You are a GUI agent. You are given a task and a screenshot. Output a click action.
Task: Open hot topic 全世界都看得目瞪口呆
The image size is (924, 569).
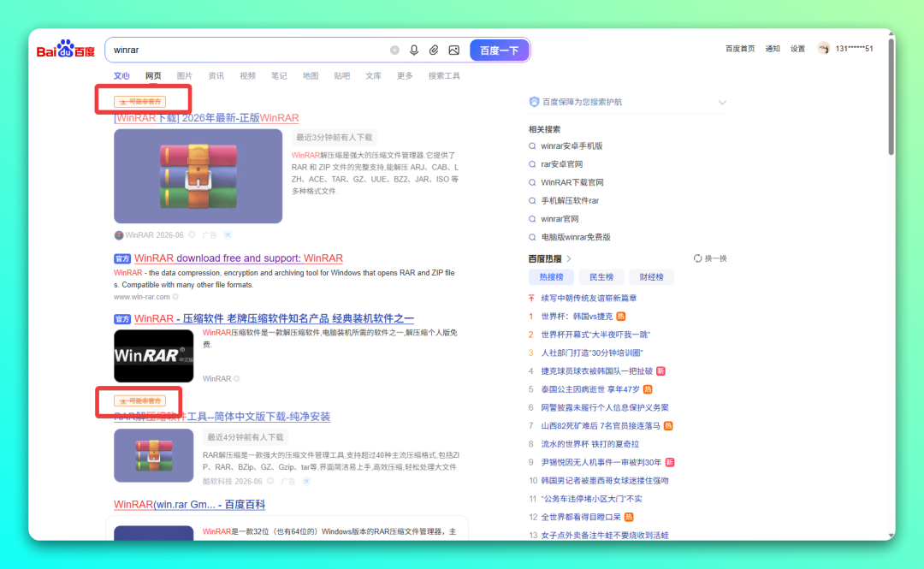(x=580, y=517)
